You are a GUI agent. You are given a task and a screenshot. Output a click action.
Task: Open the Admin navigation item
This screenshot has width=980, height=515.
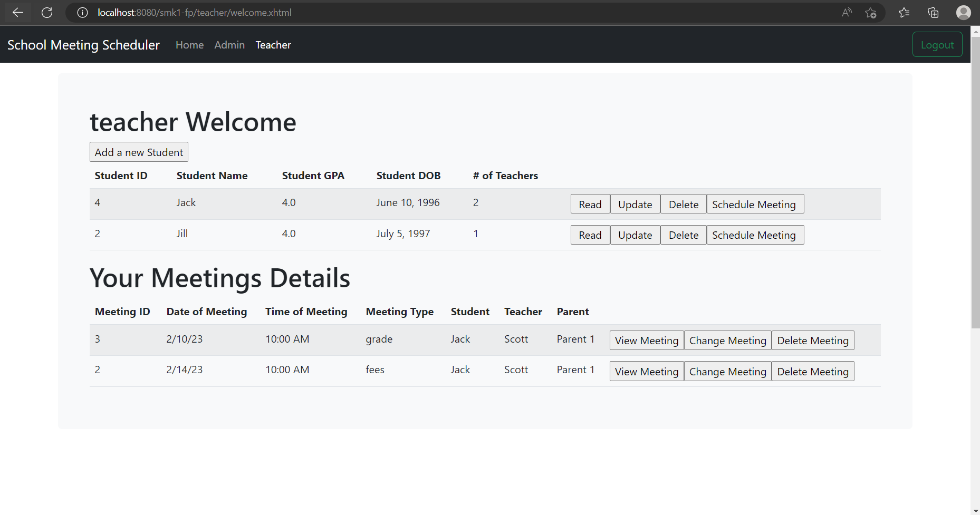[x=229, y=45]
